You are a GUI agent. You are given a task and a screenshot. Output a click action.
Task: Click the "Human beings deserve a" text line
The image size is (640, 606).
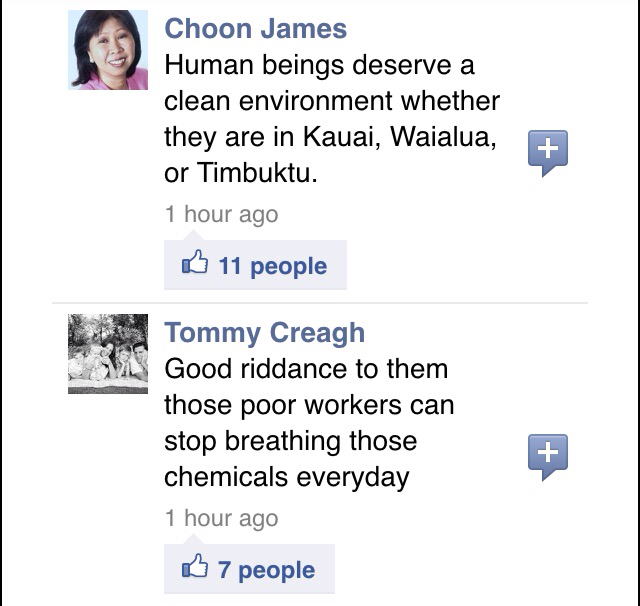click(319, 66)
